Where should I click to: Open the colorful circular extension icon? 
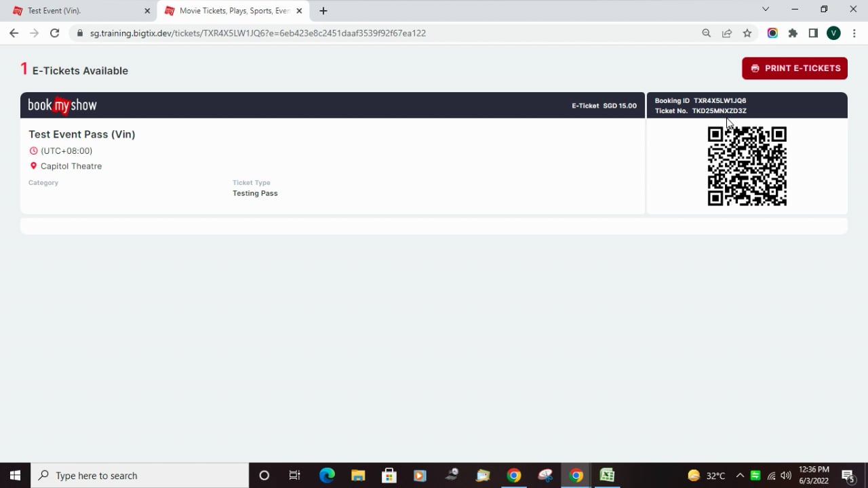pyautogui.click(x=772, y=33)
